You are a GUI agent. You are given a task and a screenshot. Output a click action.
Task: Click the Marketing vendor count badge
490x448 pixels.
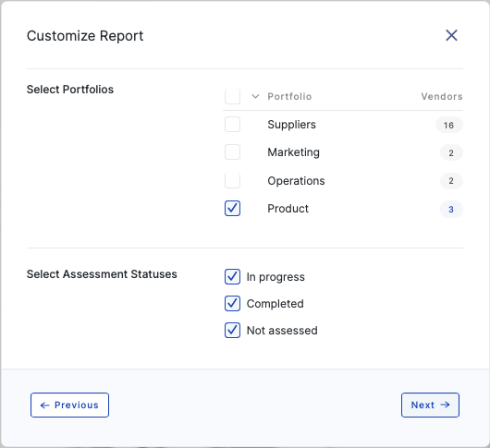(x=451, y=152)
